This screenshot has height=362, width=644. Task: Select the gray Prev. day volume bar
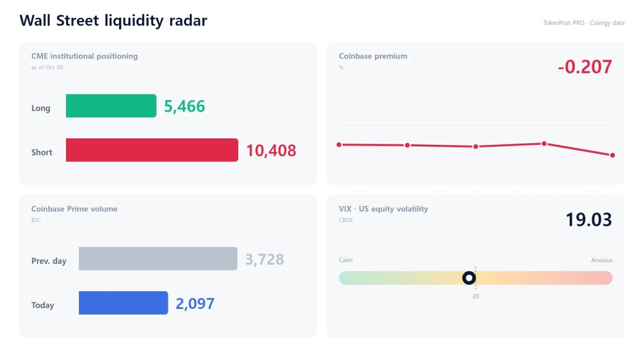pyautogui.click(x=158, y=258)
